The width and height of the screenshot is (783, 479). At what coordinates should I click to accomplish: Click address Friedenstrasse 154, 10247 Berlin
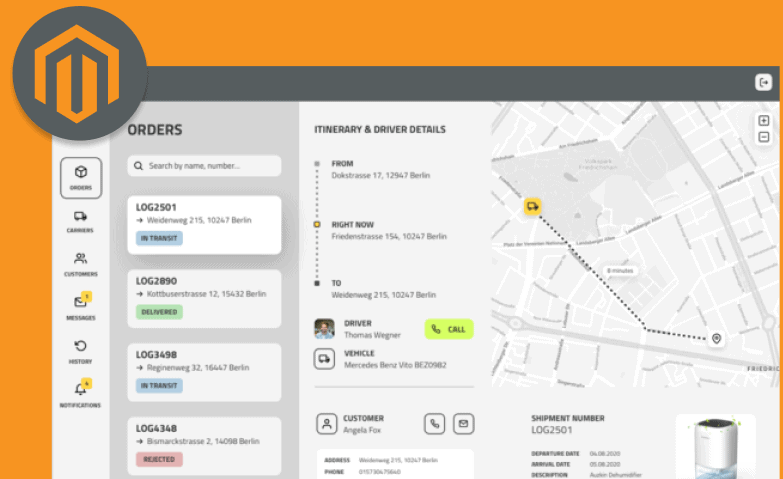point(389,236)
